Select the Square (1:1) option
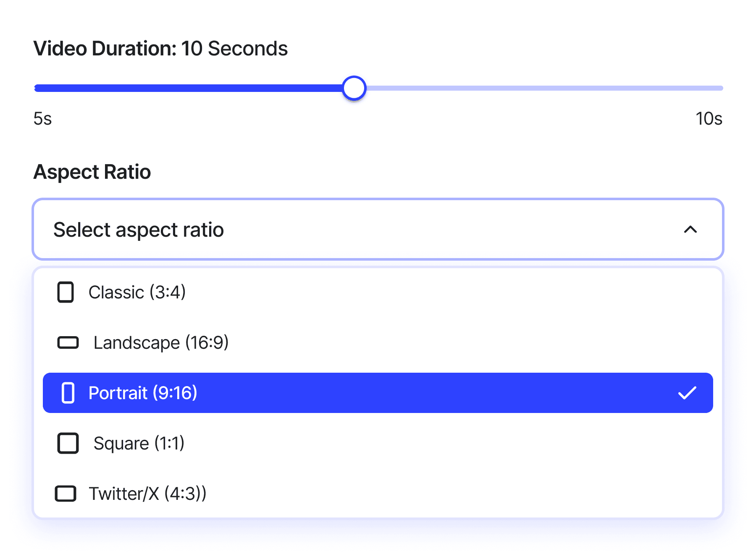Image resolution: width=756 pixels, height=554 pixels. point(139,443)
